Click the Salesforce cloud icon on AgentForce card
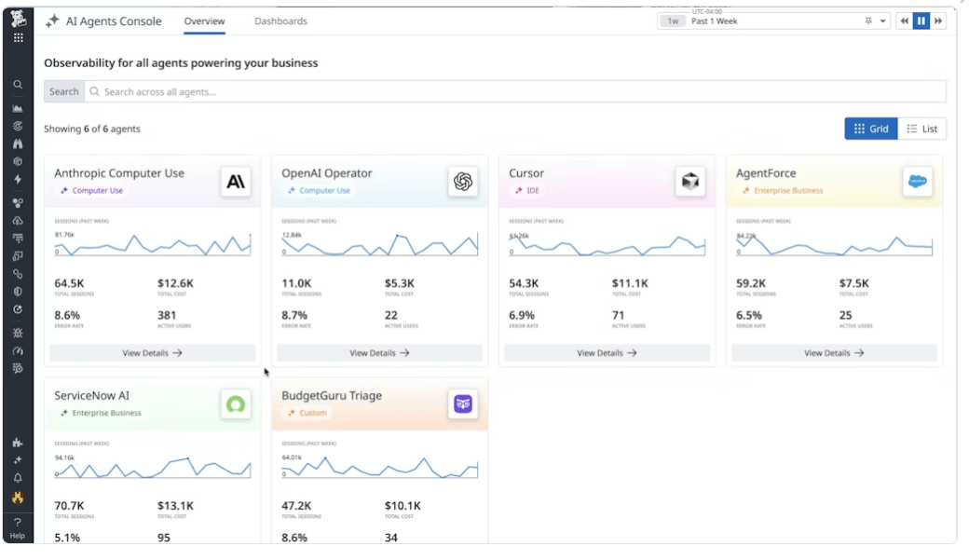The image size is (969, 560). tap(918, 183)
